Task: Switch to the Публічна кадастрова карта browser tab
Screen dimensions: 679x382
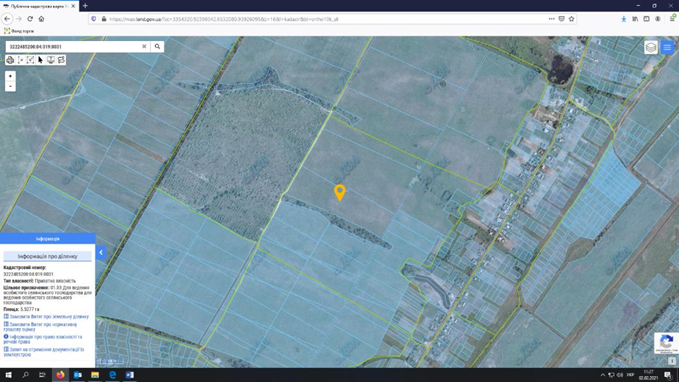Action: pos(39,6)
